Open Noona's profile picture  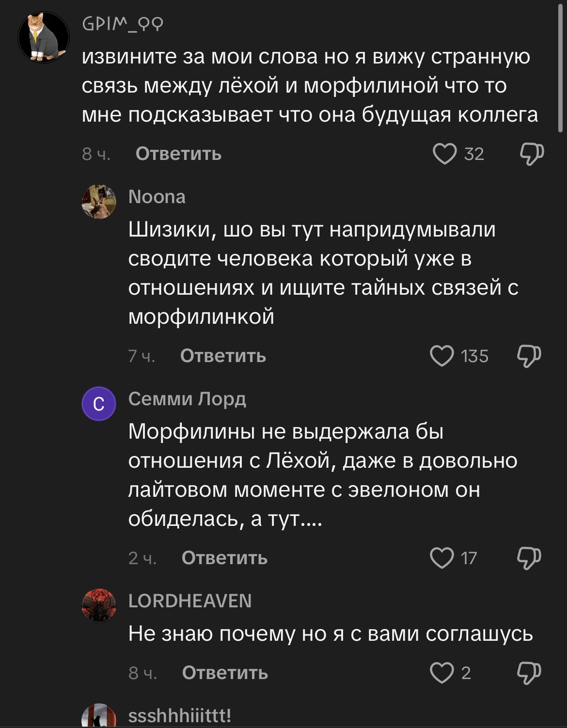[x=99, y=202]
